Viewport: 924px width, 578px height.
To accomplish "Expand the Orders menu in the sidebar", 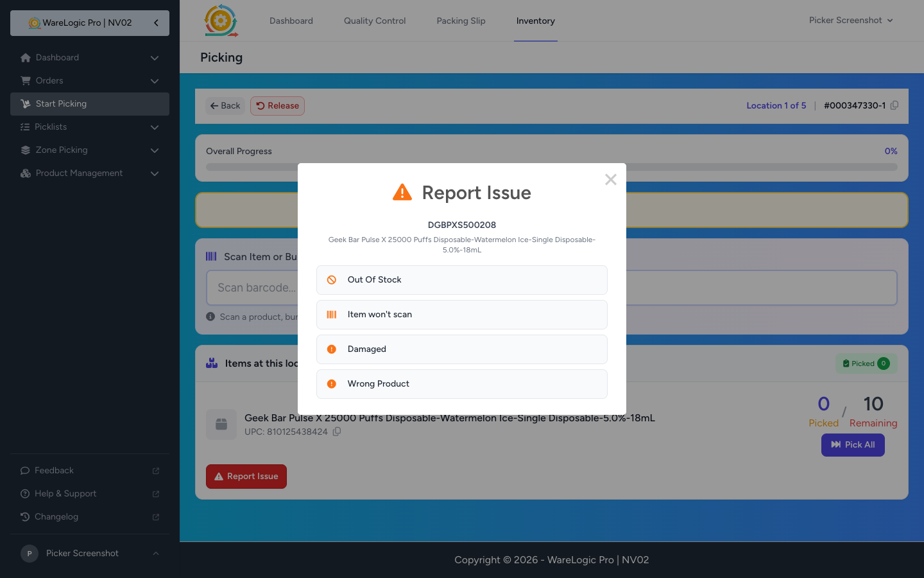I will click(154, 81).
